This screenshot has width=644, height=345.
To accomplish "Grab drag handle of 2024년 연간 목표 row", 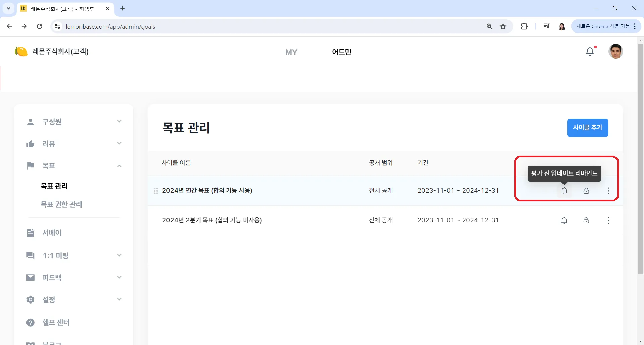I will [156, 191].
